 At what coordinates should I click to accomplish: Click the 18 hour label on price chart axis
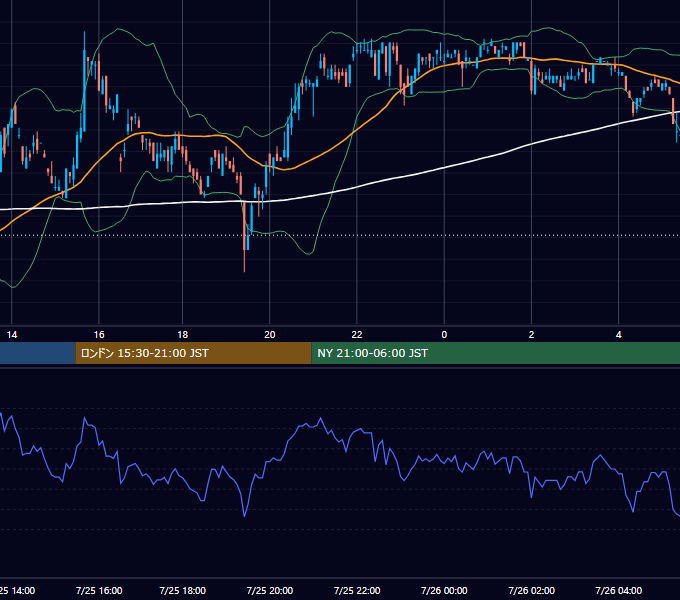click(x=183, y=335)
